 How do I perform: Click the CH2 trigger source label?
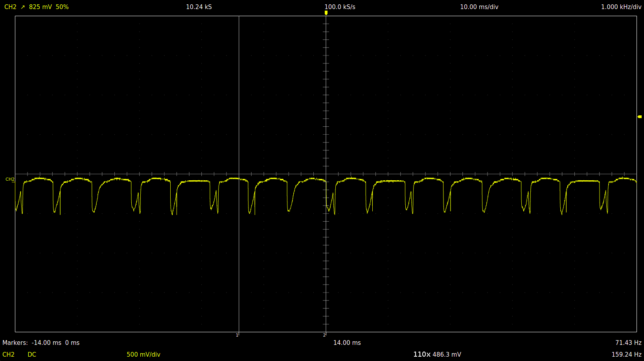[10, 7]
